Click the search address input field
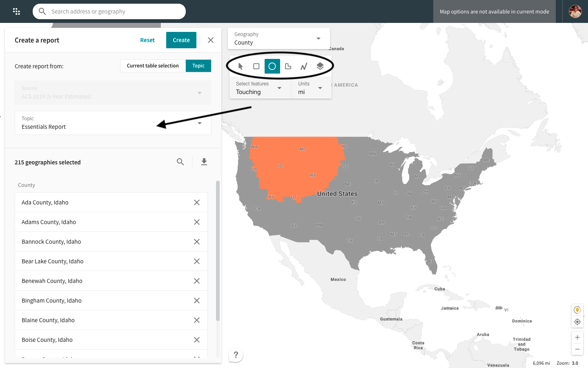 click(x=114, y=11)
